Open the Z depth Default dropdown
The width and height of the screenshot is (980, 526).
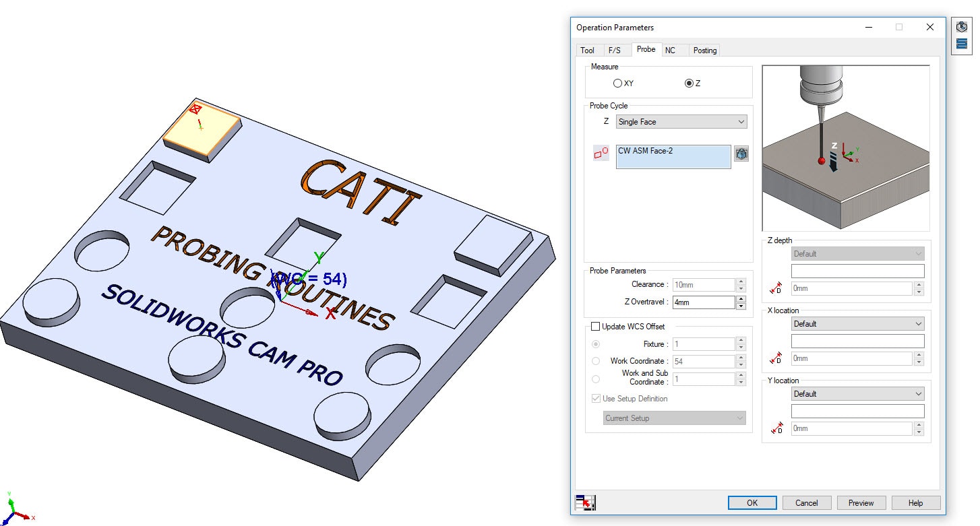[857, 254]
